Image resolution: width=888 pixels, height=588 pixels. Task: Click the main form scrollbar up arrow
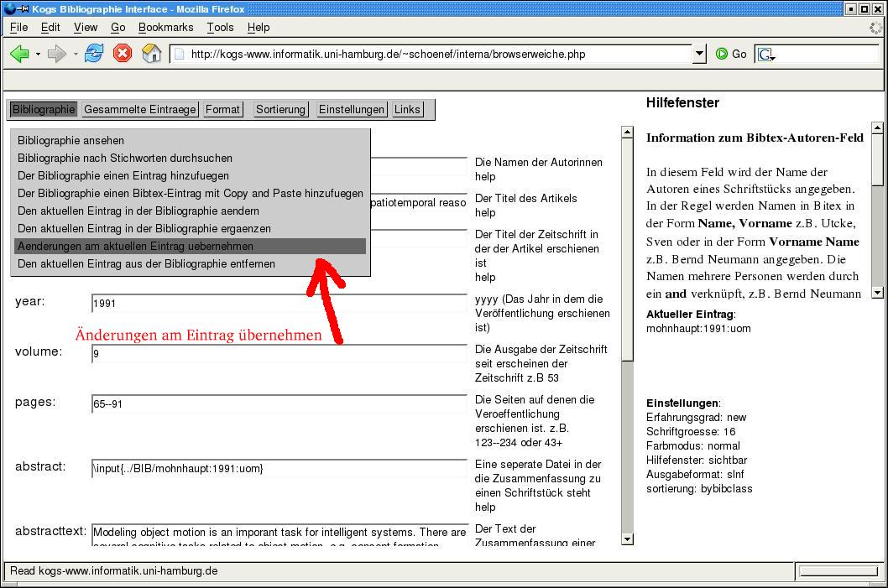(x=627, y=133)
